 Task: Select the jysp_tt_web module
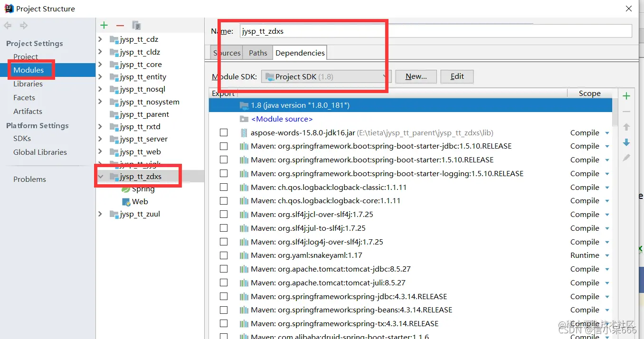(x=140, y=152)
